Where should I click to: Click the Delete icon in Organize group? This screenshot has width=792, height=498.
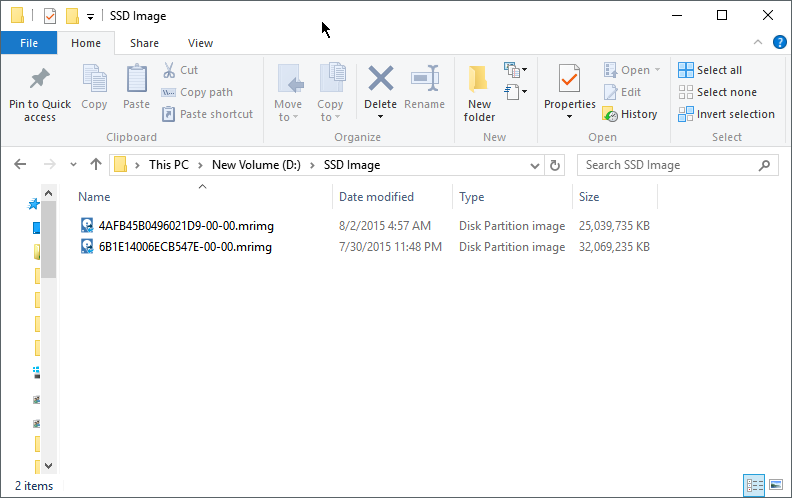(380, 80)
